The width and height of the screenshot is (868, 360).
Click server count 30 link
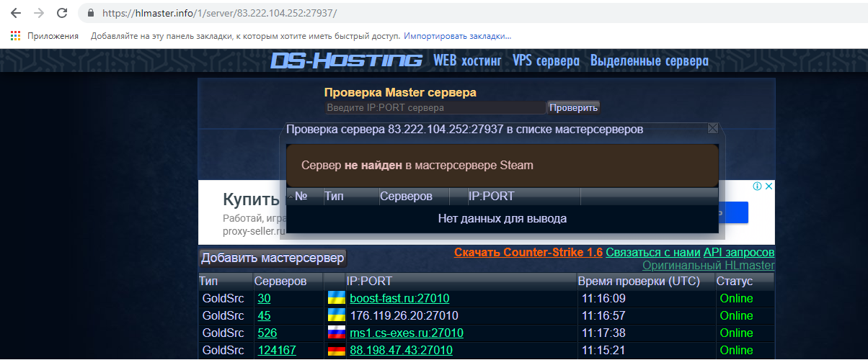coord(264,298)
